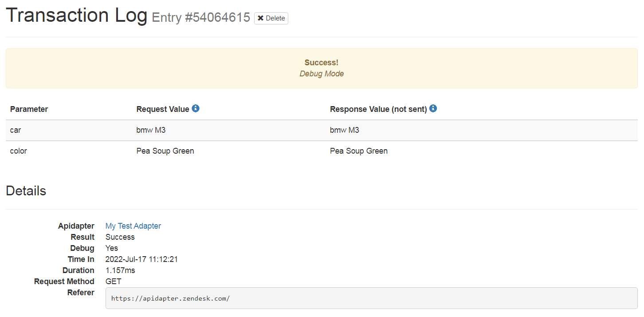Image resolution: width=644 pixels, height=317 pixels.
Task: Click the info icon beside Response Value
Action: pyautogui.click(x=433, y=108)
